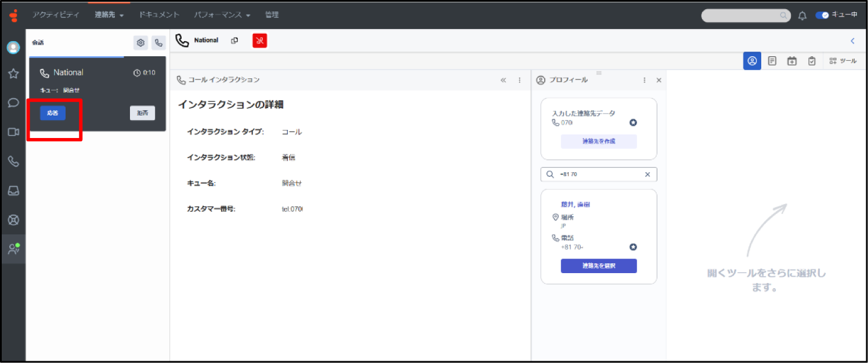Viewport: 868px width, 363px height.
Task: Select the chat icon in the sidebar
Action: coord(13,102)
